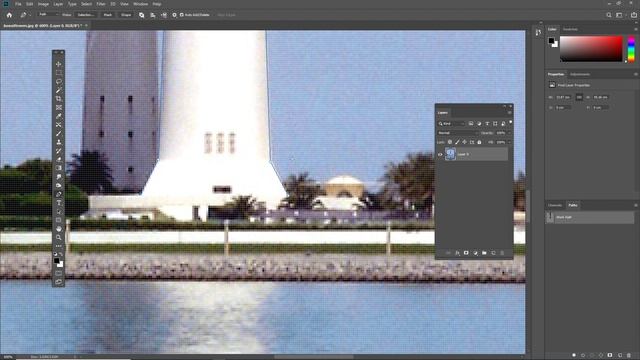Toggle lock all padlock icon
Screen dimensions: 640x360
479,142
